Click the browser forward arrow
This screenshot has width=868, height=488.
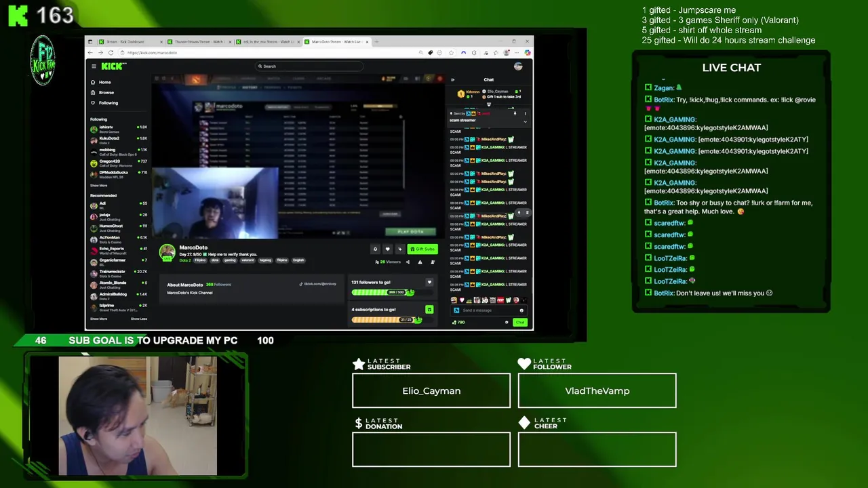[100, 53]
